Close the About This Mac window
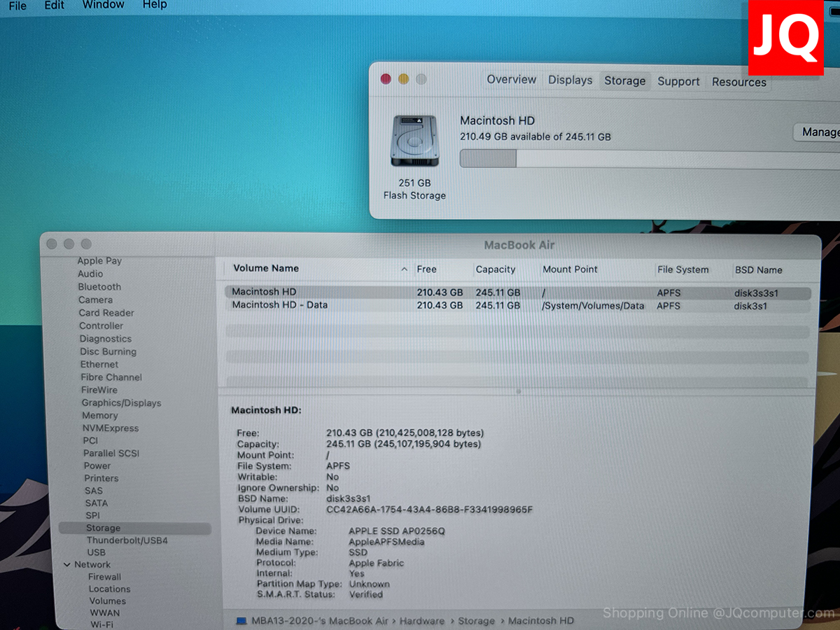Screen dimensions: 840x630 coord(386,79)
